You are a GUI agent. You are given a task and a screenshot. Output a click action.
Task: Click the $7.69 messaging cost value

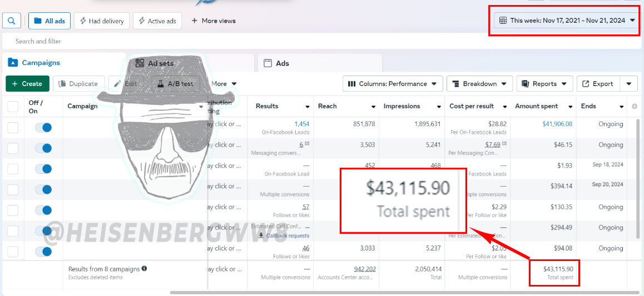(x=492, y=144)
